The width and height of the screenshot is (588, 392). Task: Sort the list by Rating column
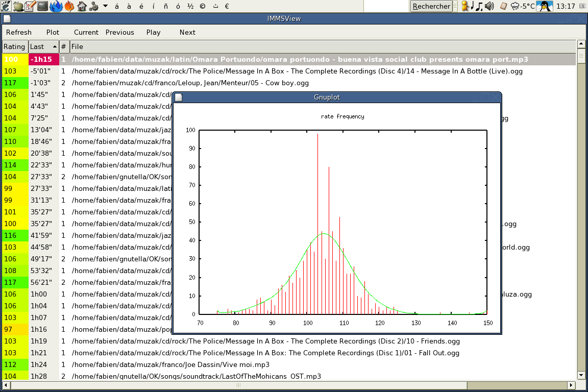pyautogui.click(x=14, y=46)
